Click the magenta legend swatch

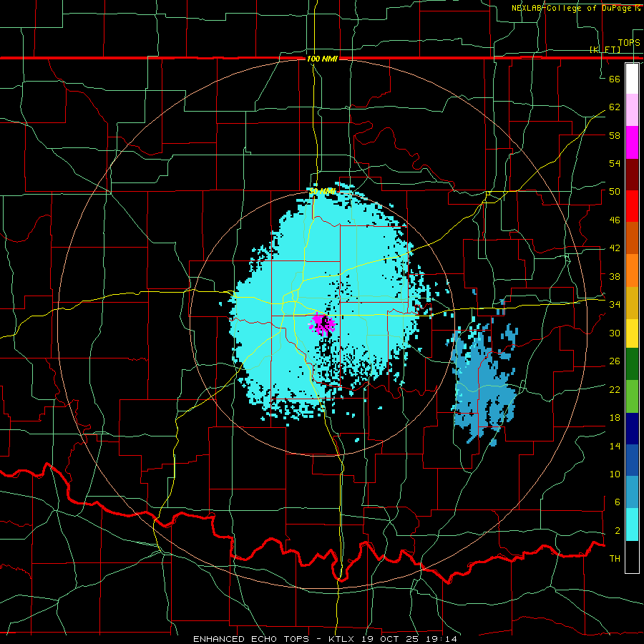tap(632, 142)
